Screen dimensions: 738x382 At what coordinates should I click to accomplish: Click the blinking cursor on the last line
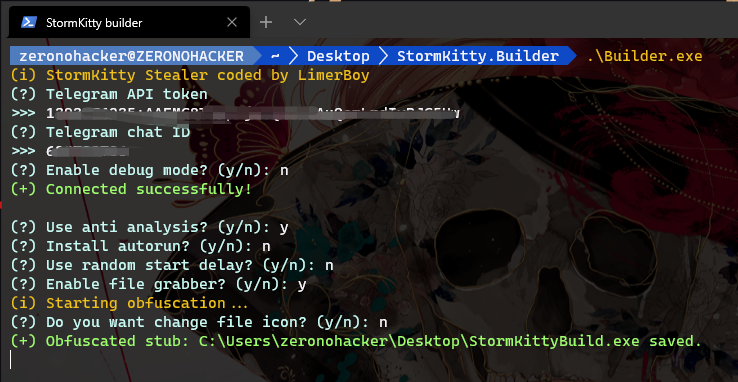tap(10, 360)
